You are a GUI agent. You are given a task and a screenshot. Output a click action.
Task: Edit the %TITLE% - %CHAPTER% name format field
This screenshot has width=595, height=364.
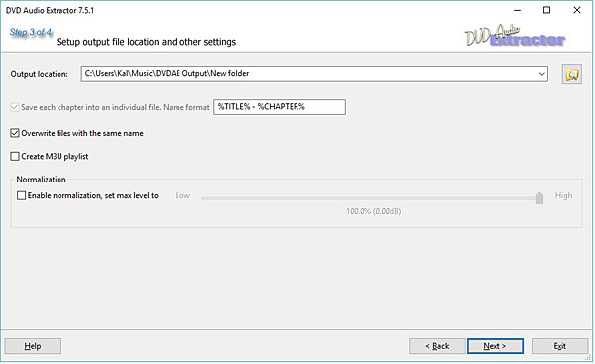280,107
